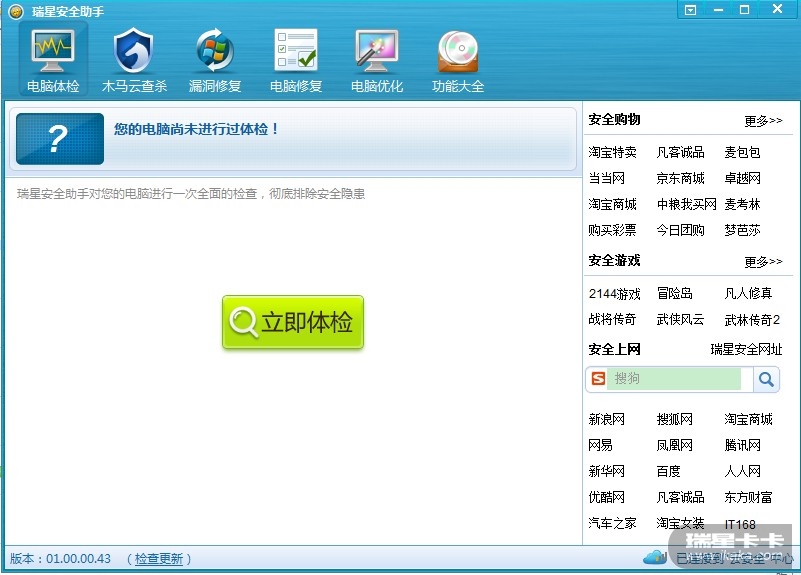Open the title bar dropdown menu button
This screenshot has height=575, width=801.
(x=691, y=10)
